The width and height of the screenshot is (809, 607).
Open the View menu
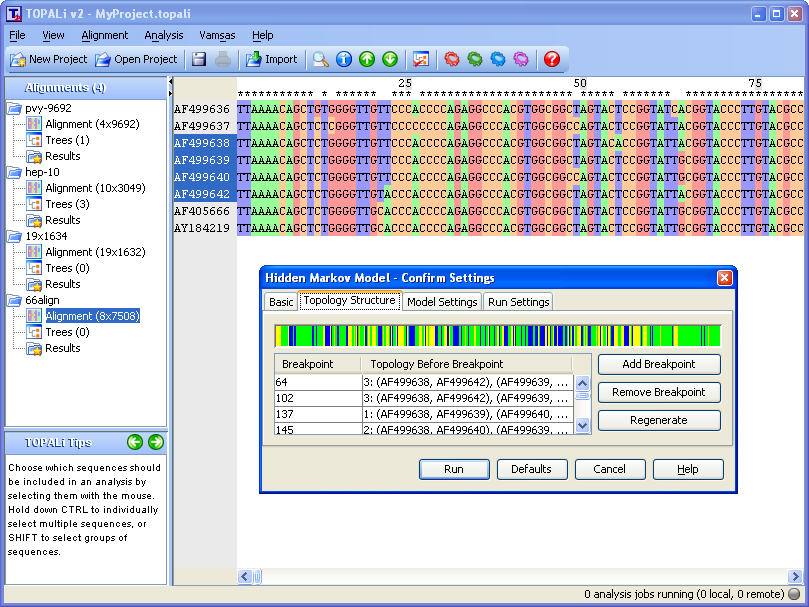coord(53,35)
